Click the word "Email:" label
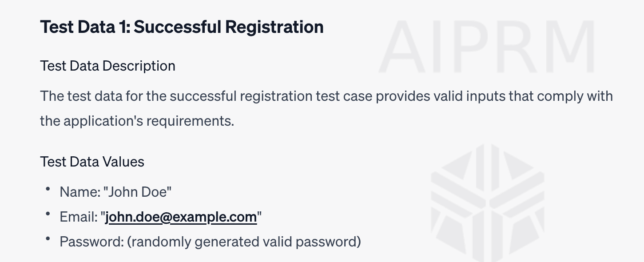This screenshot has width=644, height=262. click(78, 217)
